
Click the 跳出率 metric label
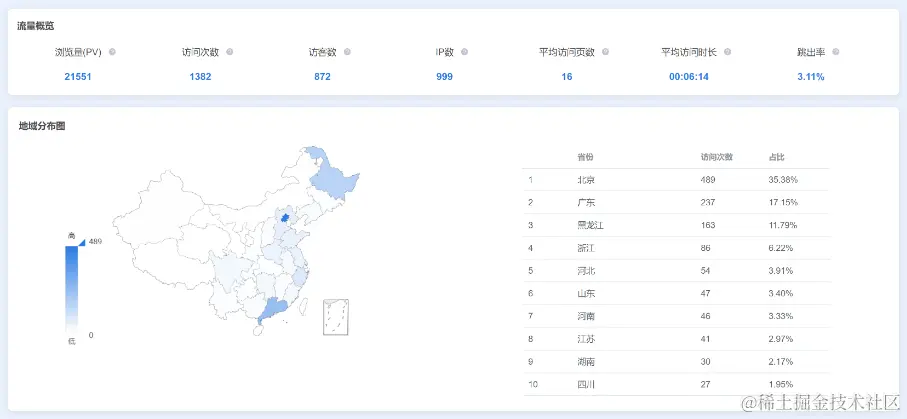pyautogui.click(x=810, y=52)
